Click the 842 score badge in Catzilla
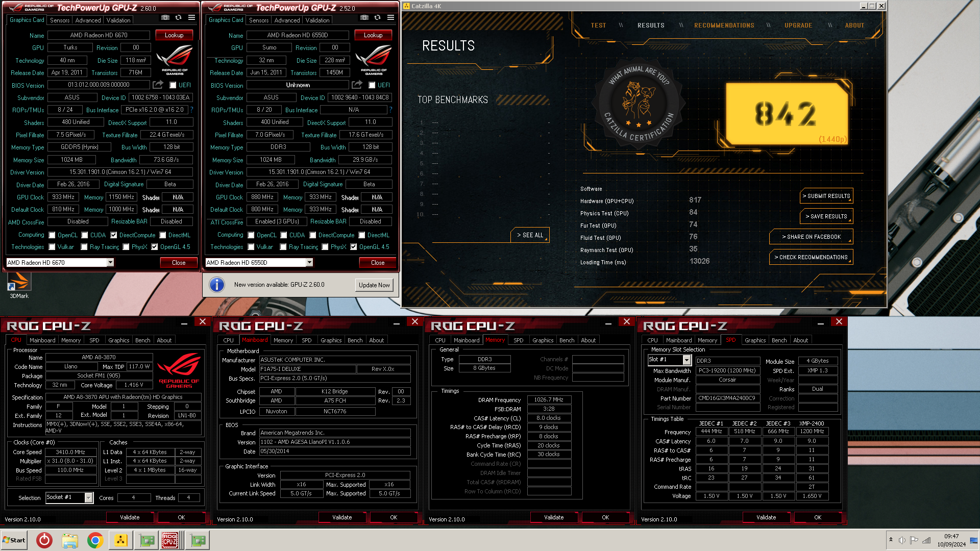This screenshot has height=551, width=980. [x=786, y=114]
